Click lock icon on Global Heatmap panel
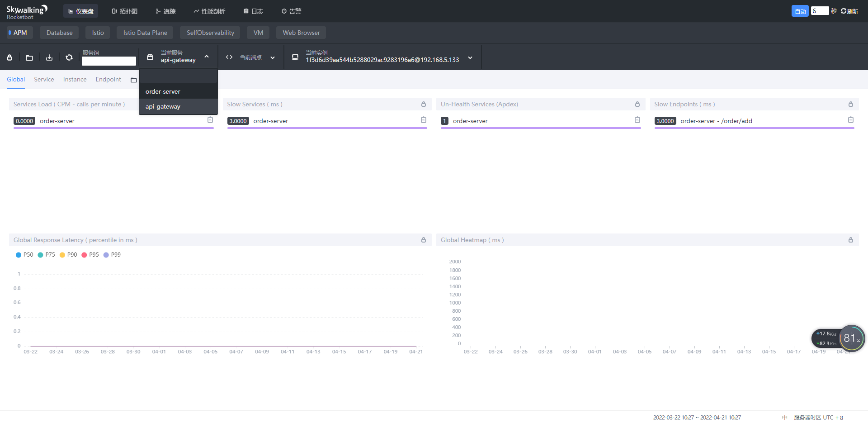Screen dimensions: 868x424 click(x=851, y=240)
